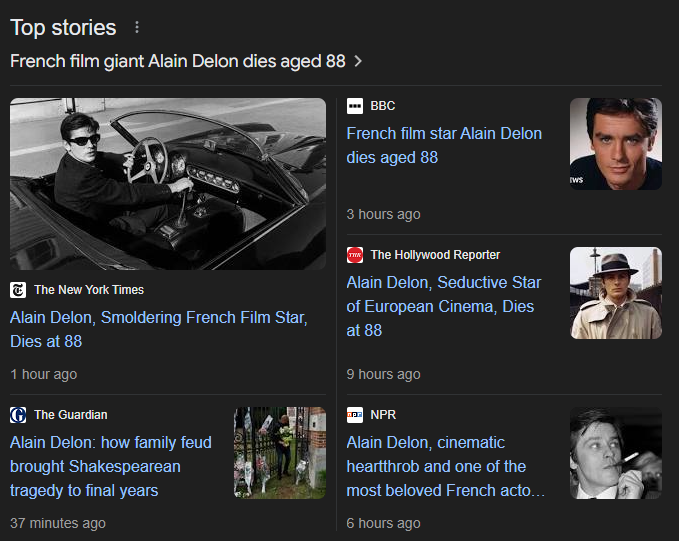
Task: Click the Guardian flowers-at-gate thumbnail
Action: coord(279,452)
